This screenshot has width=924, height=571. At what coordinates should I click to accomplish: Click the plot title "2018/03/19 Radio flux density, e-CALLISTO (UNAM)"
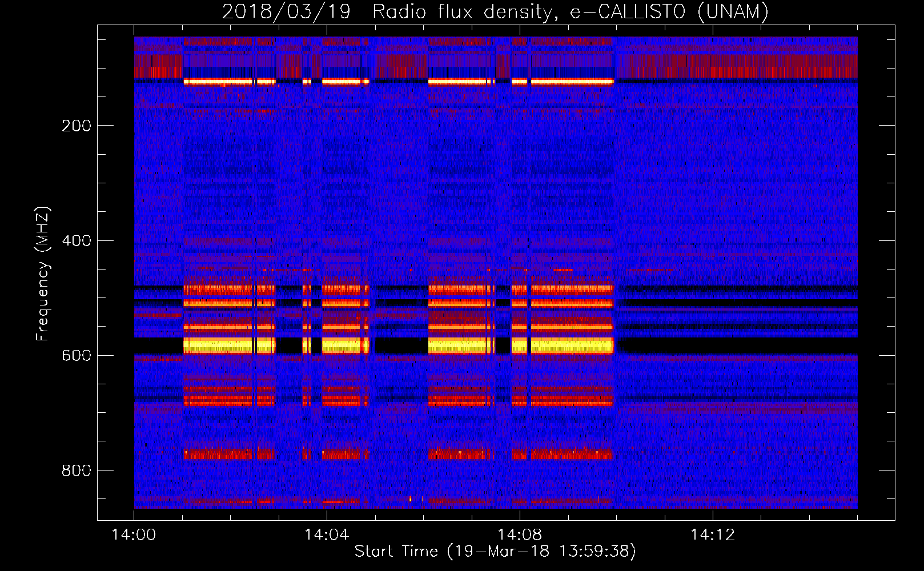click(x=495, y=11)
